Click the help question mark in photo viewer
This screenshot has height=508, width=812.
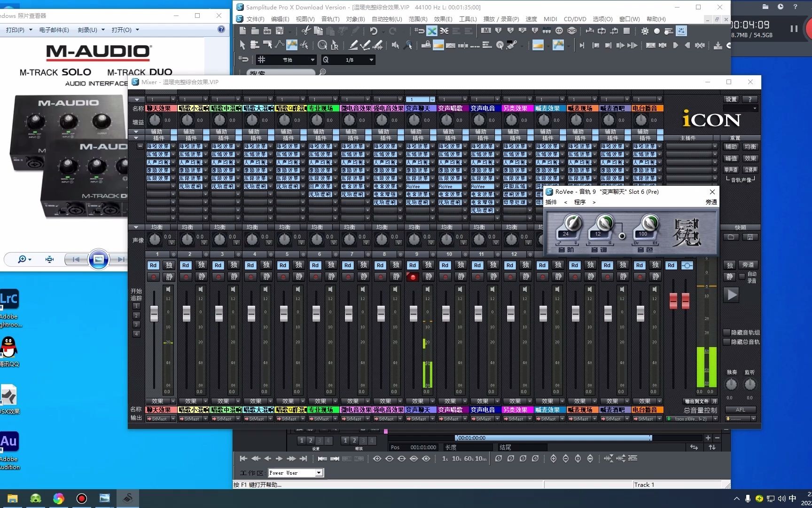pyautogui.click(x=221, y=29)
